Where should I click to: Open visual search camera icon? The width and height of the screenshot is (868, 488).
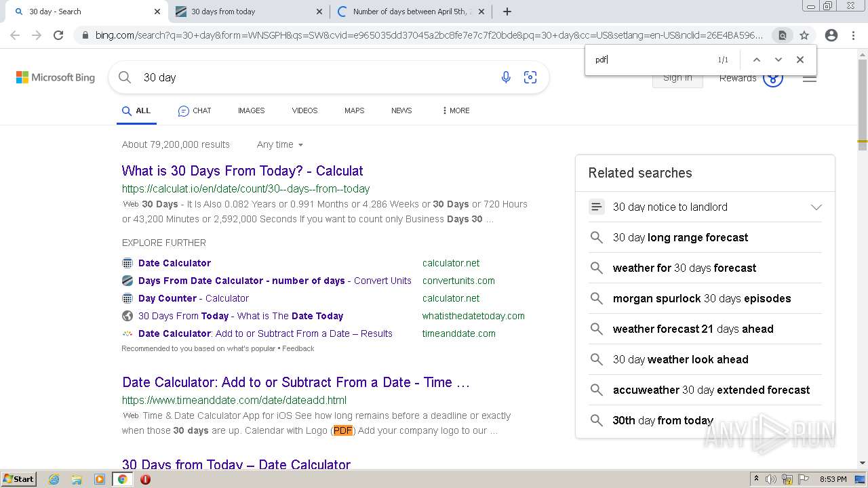[530, 77]
